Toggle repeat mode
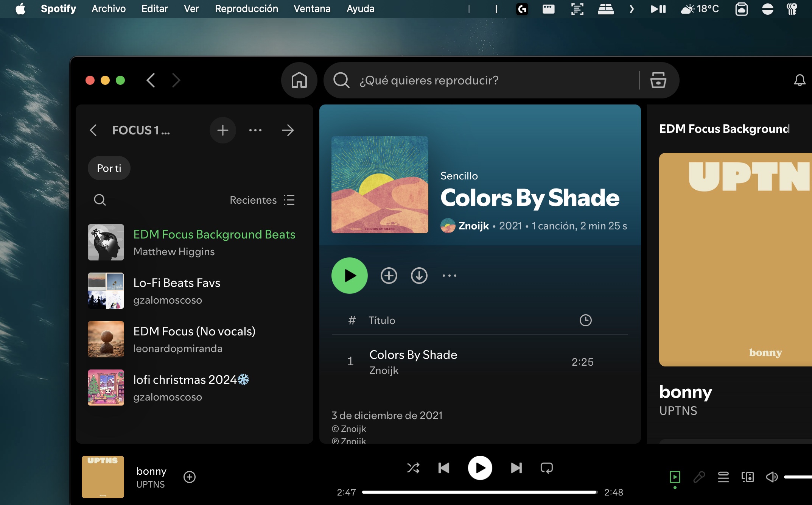The height and width of the screenshot is (505, 812). pyautogui.click(x=547, y=468)
